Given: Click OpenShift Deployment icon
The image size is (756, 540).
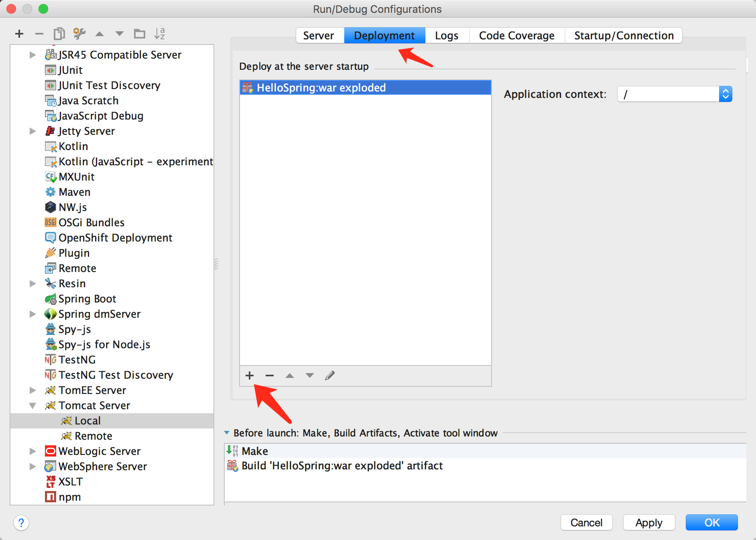Looking at the screenshot, I should [50, 238].
